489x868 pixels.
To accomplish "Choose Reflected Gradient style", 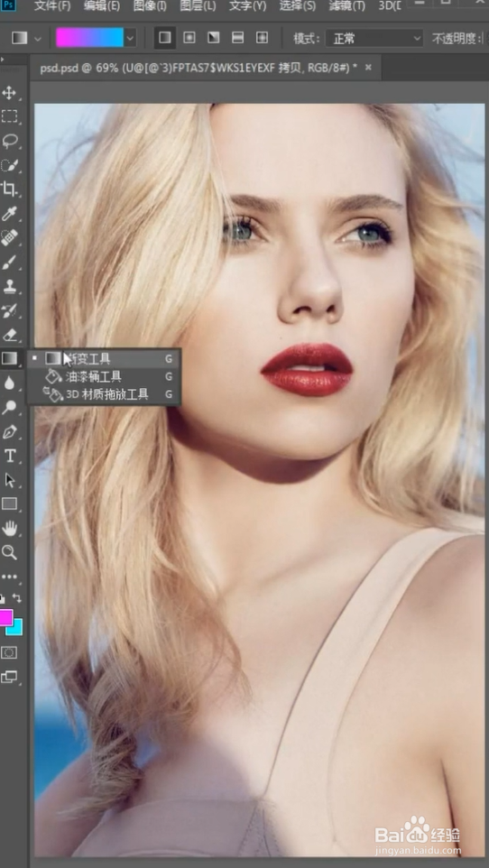I will coord(237,38).
